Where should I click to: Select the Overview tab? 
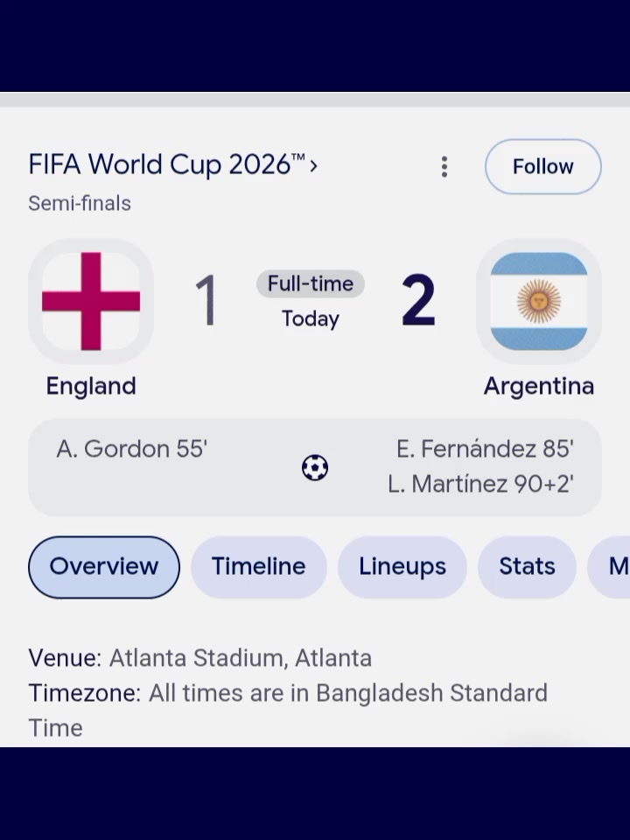(104, 567)
